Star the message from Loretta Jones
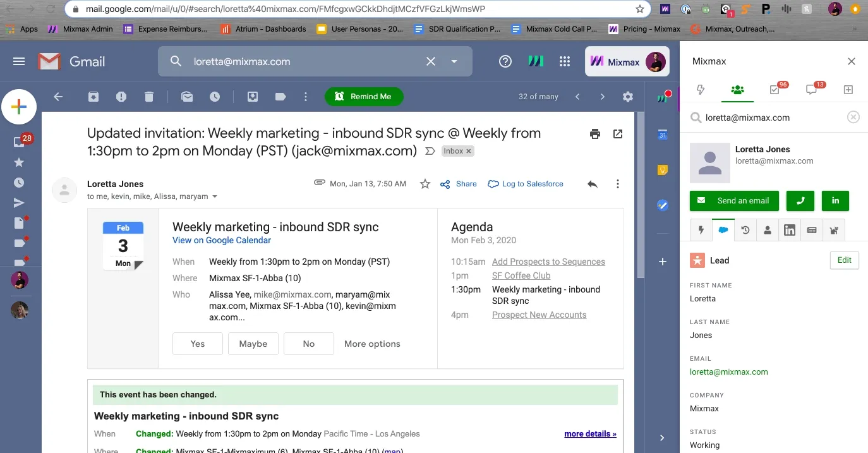This screenshot has width=868, height=453. point(425,184)
